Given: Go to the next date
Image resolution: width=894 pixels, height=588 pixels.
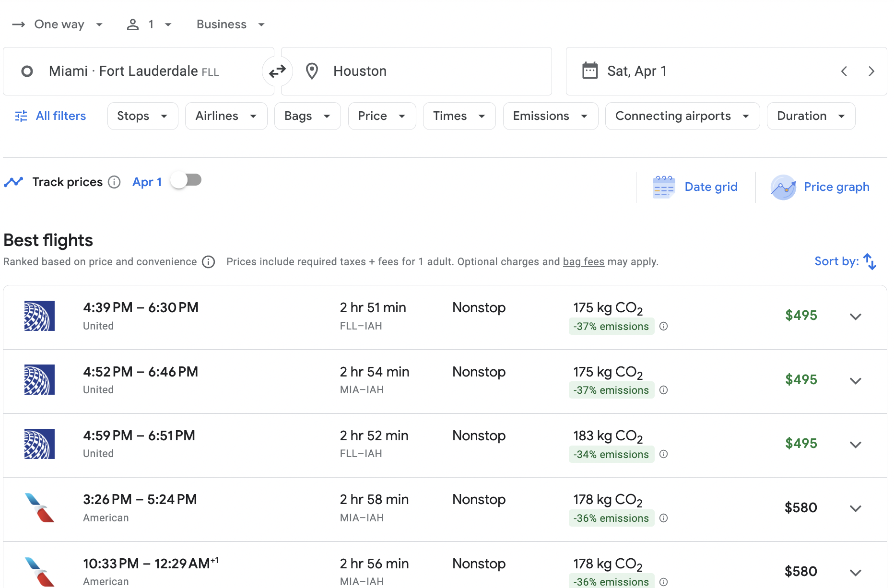Looking at the screenshot, I should pos(871,71).
